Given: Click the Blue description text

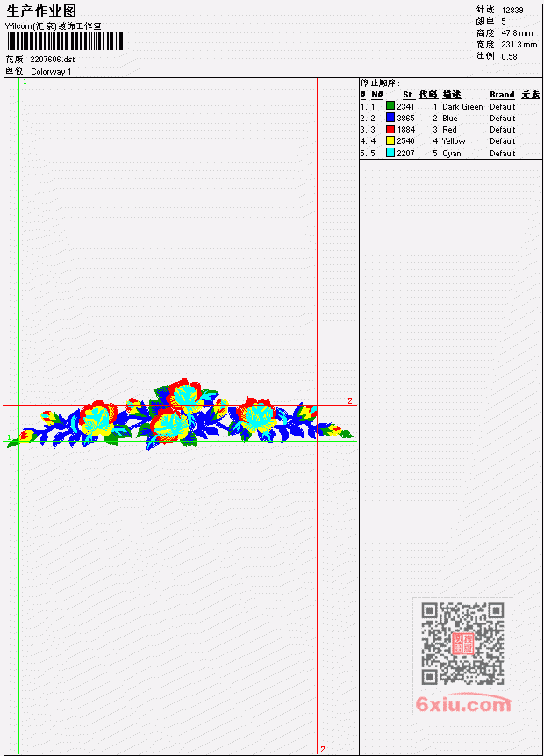Looking at the screenshot, I should 449,119.
